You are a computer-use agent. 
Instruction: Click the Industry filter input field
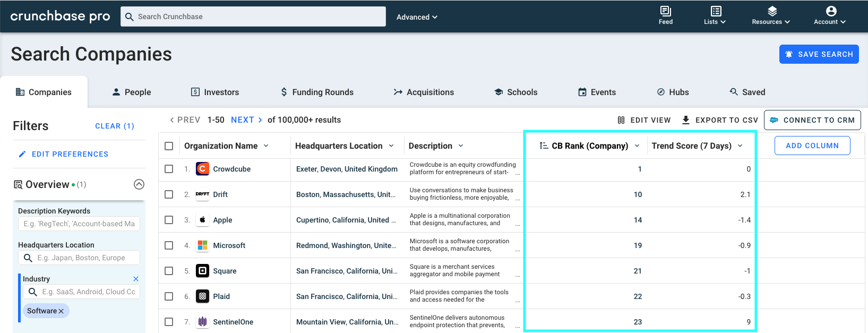tap(81, 292)
